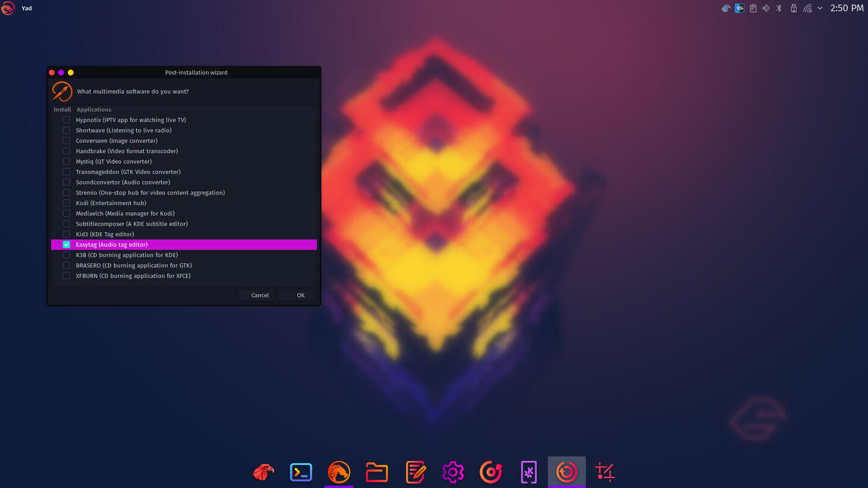This screenshot has width=868, height=488.
Task: Select "Mystiq (QT Video converter)" text
Action: (114, 161)
